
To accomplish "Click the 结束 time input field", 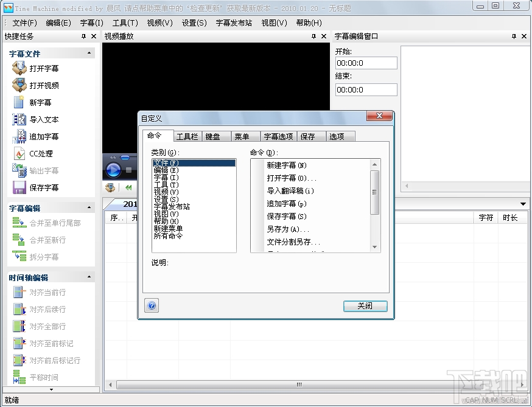I will click(x=366, y=90).
